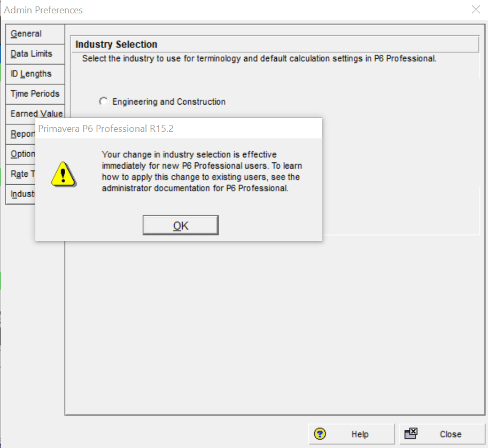Click the Admin Preferences window title
Screen dimensions: 488x448
click(x=43, y=10)
